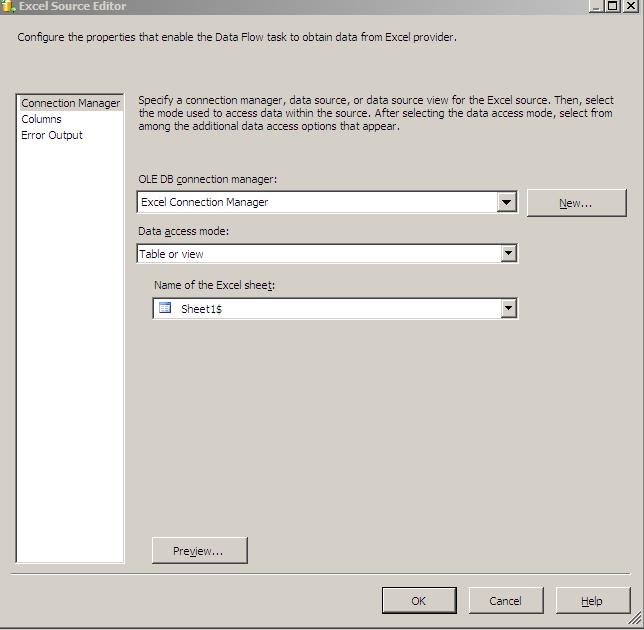Maximize the Excel Source Editor window
This screenshot has width=644, height=630.
(613, 6)
